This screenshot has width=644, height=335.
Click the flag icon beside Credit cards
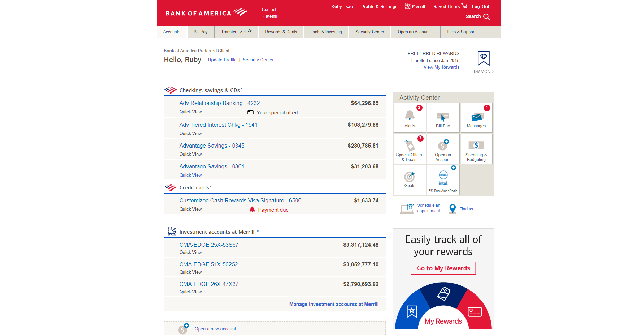coord(171,187)
